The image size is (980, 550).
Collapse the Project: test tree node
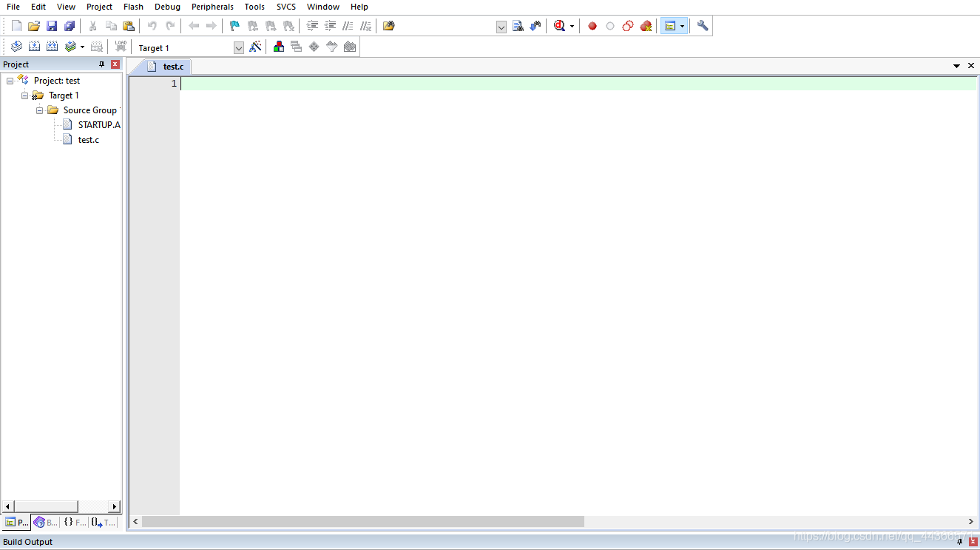click(10, 81)
